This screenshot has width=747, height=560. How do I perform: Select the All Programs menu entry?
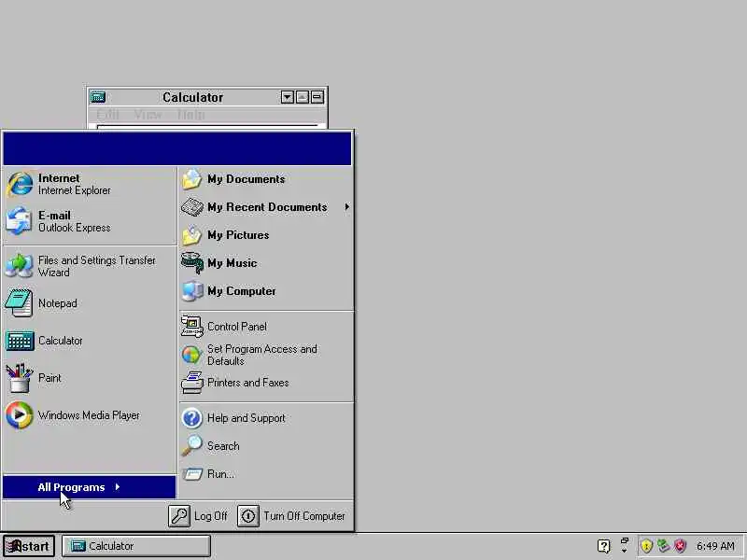pos(90,486)
